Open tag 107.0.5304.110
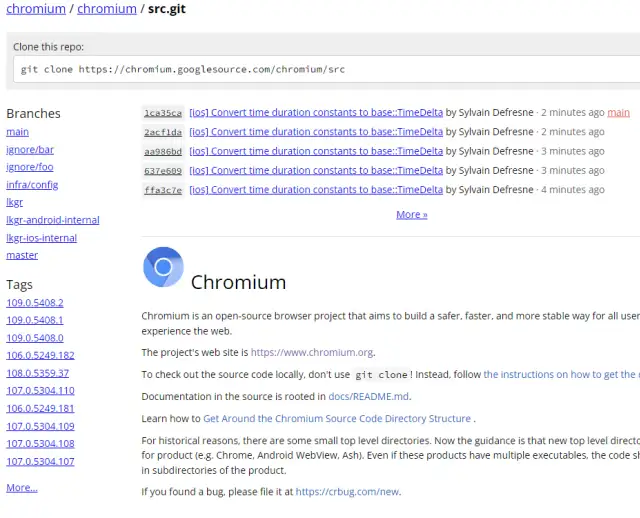This screenshot has height=518, width=640. (40, 391)
